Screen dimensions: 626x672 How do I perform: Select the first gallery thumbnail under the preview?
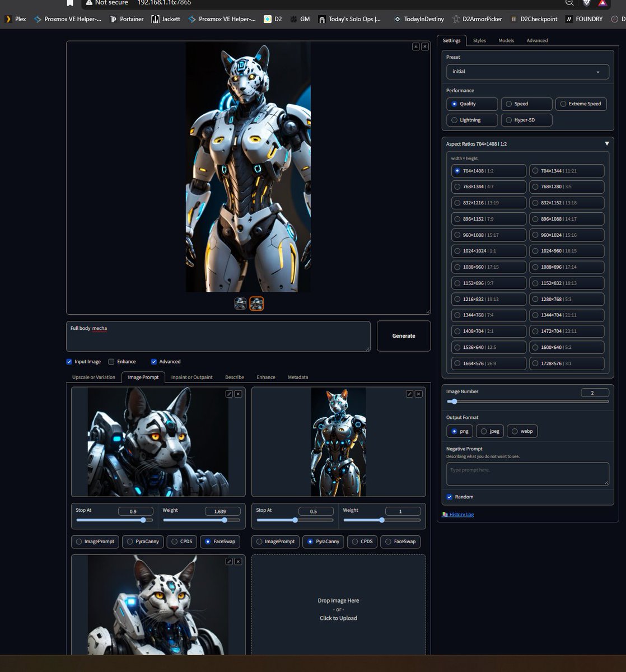point(240,304)
